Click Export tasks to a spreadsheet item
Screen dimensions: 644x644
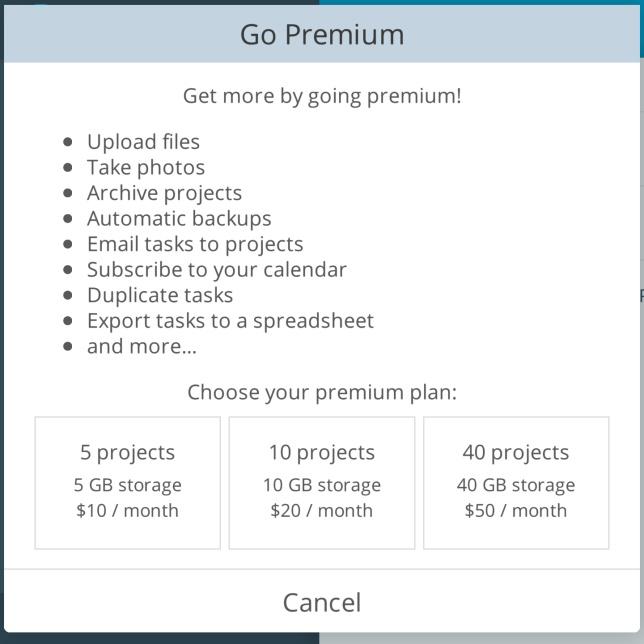pyautogui.click(x=230, y=321)
